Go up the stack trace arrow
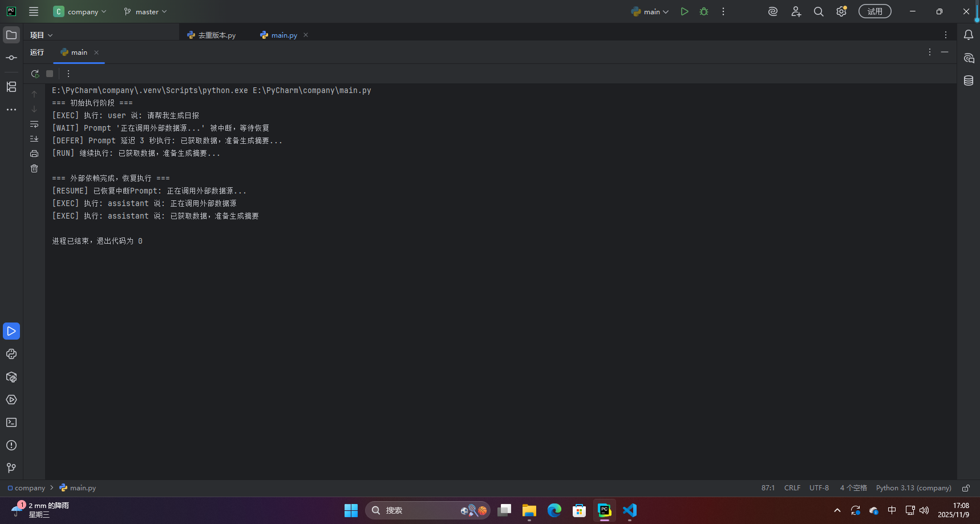 pos(34,94)
